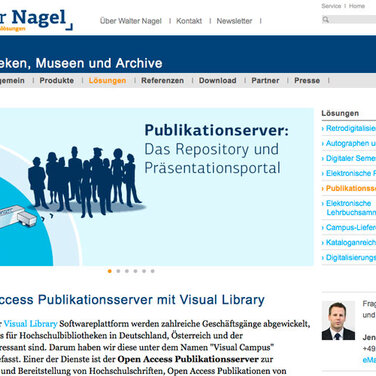Open Digitalisierungs sidebar link
This screenshot has height=376, width=376.
(x=351, y=257)
